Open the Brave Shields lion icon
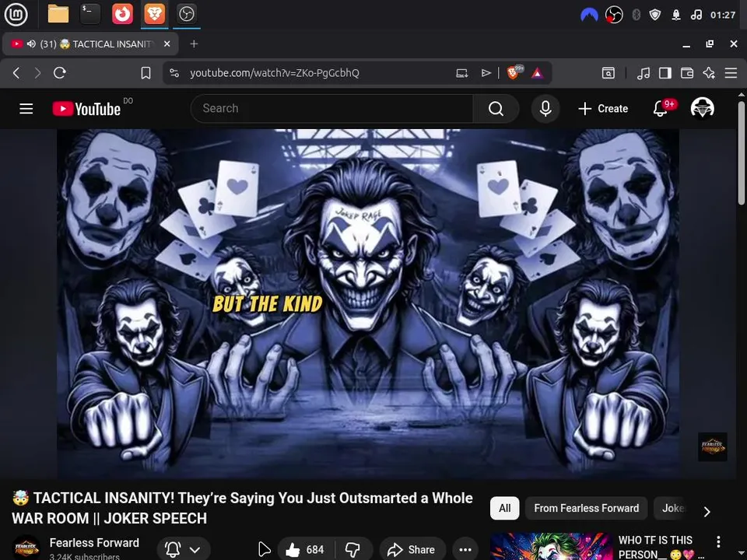This screenshot has width=747, height=560. click(x=514, y=72)
